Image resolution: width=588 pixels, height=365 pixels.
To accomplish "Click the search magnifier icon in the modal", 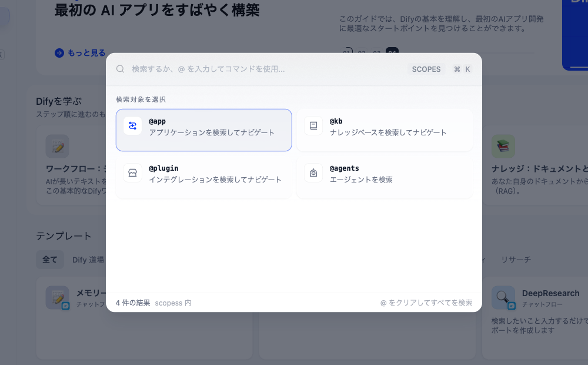I will tap(120, 69).
